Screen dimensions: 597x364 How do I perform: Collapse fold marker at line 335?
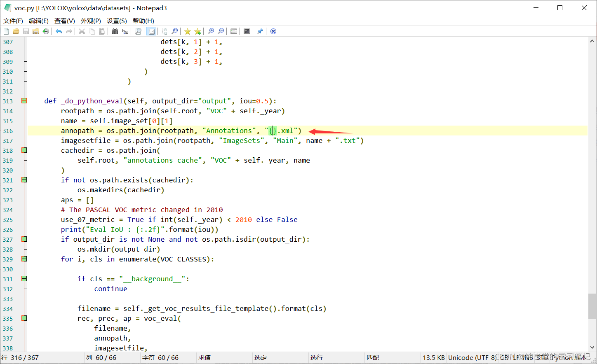click(x=24, y=318)
